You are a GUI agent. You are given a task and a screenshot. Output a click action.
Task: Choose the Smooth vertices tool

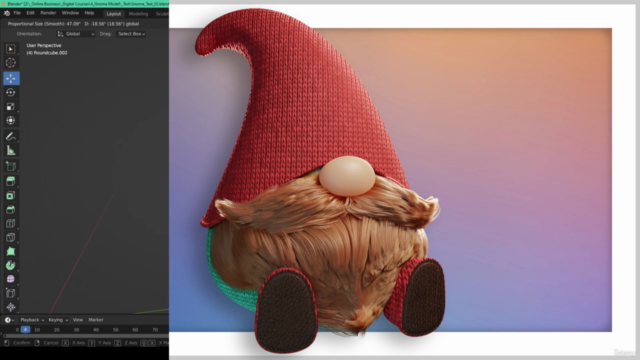click(11, 279)
